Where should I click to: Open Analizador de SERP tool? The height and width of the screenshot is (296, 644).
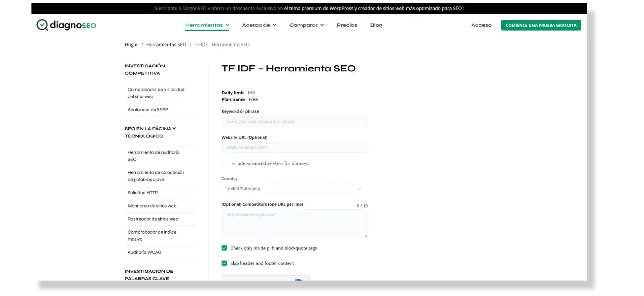point(148,110)
